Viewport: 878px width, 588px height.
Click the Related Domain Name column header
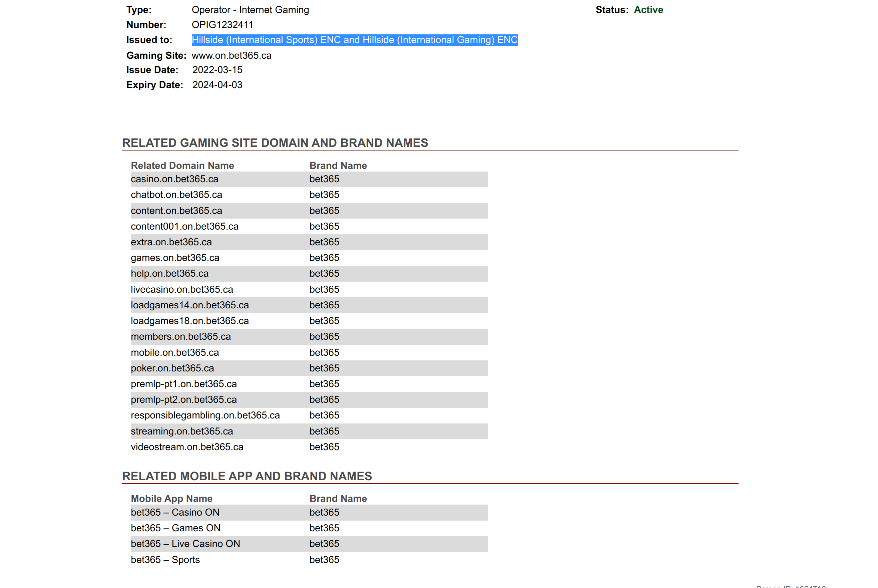tap(182, 166)
